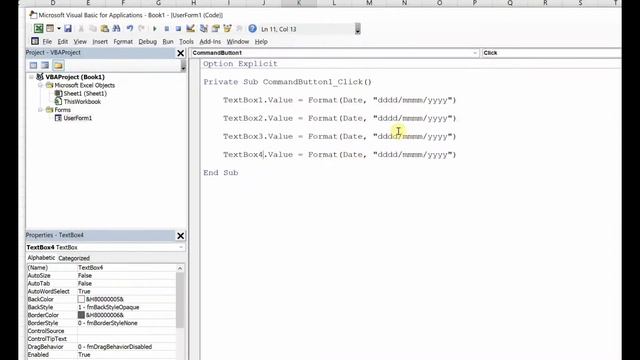Switch to the Alphabetic tab
This screenshot has width=640, height=360.
tap(41, 258)
